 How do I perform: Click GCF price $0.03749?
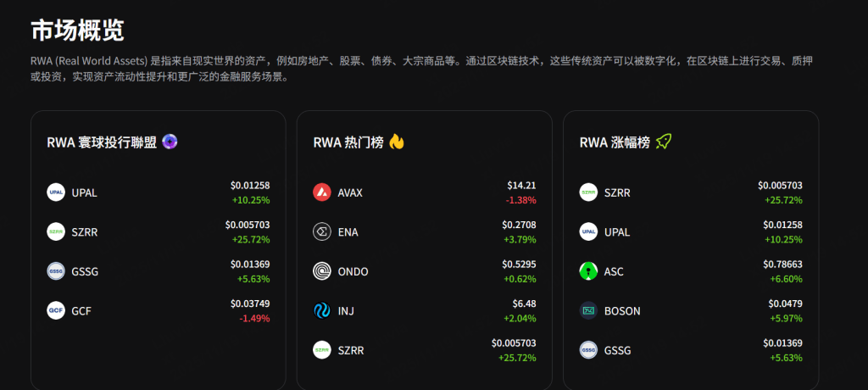[250, 304]
